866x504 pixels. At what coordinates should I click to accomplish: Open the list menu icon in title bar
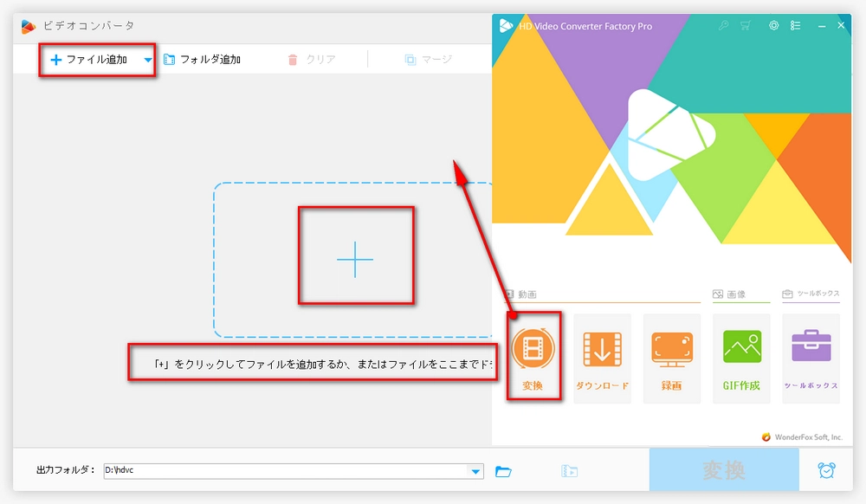click(x=796, y=26)
